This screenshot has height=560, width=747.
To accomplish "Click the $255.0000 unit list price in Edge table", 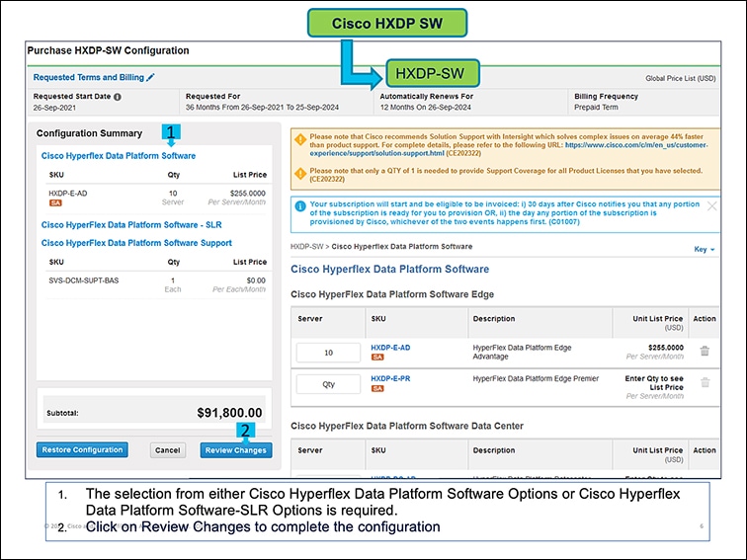I will (x=666, y=348).
